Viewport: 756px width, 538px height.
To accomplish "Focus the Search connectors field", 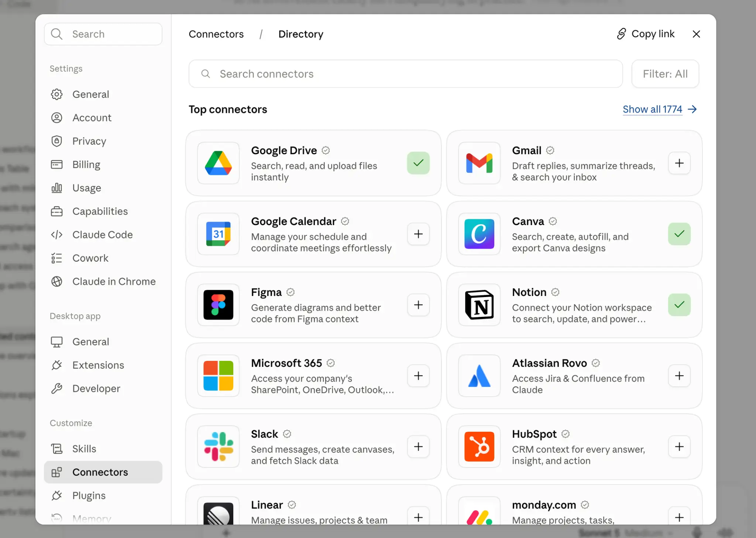I will tap(405, 74).
